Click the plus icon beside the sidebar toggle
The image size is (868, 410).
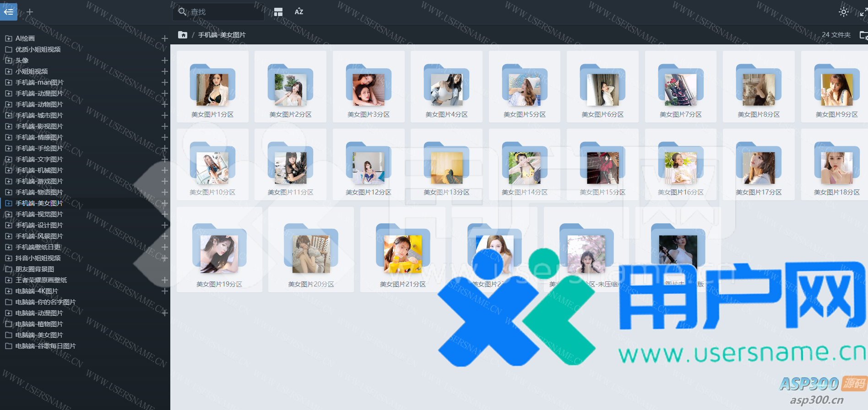coord(30,11)
